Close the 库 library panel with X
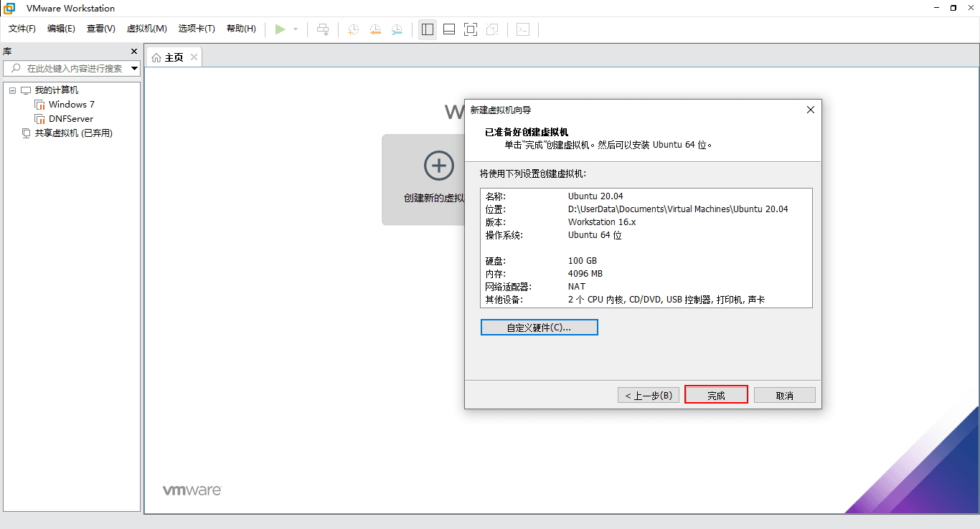 (x=133, y=51)
